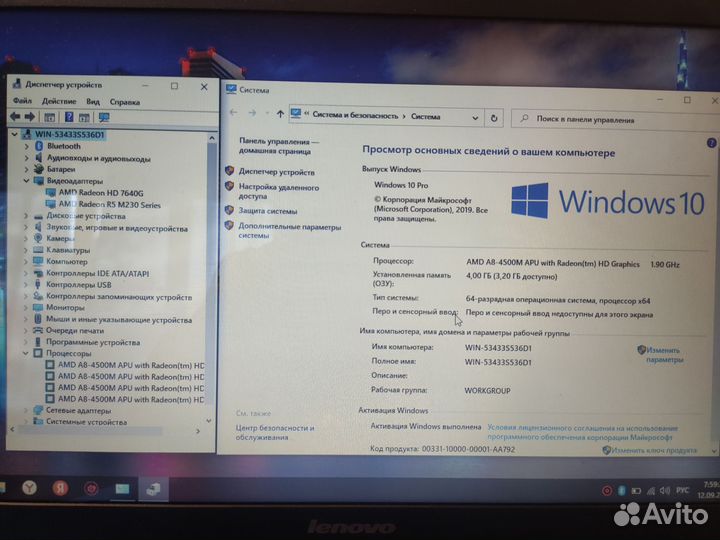This screenshot has height=540, width=720.
Task: Open Диспетчер устройств link in sidebar
Action: (x=276, y=172)
